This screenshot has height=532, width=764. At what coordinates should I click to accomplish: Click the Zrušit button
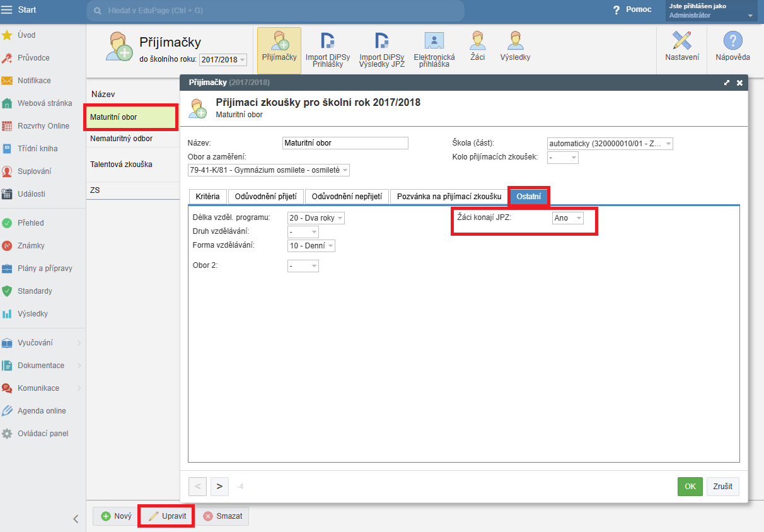coord(722,487)
